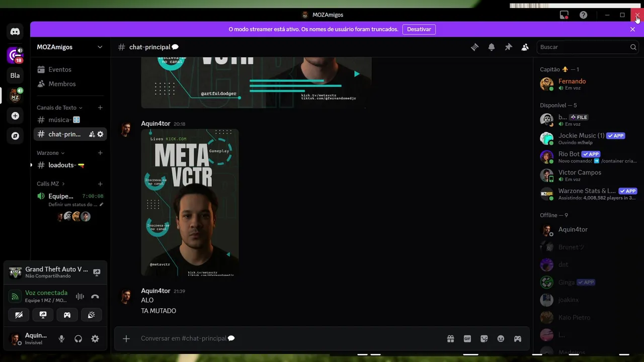Collapse the Warzone category

[50, 153]
